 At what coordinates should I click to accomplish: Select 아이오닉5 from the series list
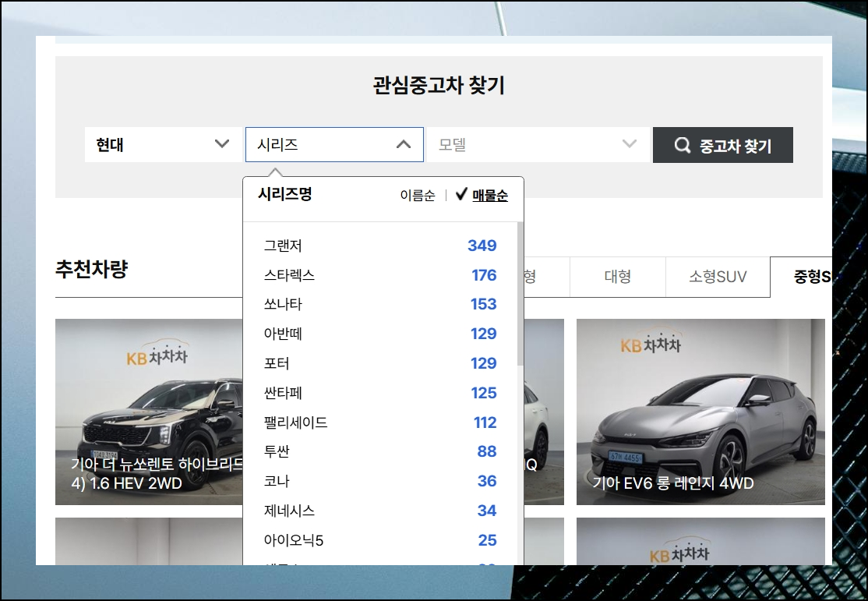379,540
